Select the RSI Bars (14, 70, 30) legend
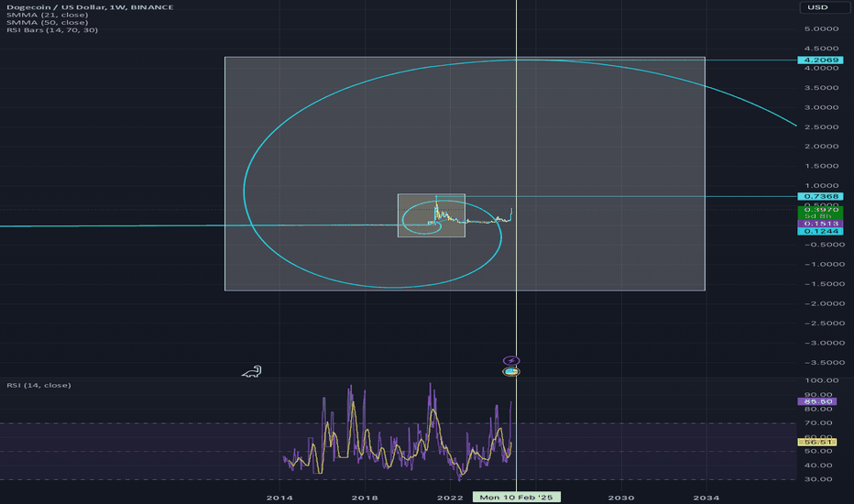The image size is (854, 504). (x=52, y=30)
